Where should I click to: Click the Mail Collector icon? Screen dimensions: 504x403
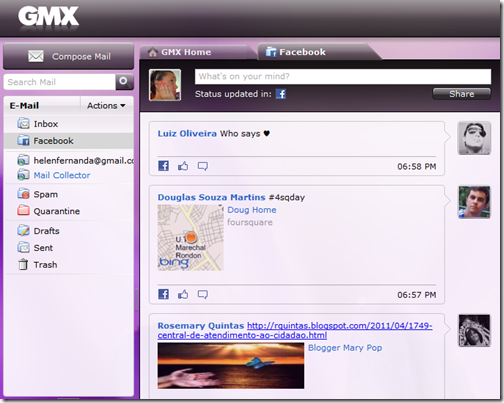tap(23, 175)
